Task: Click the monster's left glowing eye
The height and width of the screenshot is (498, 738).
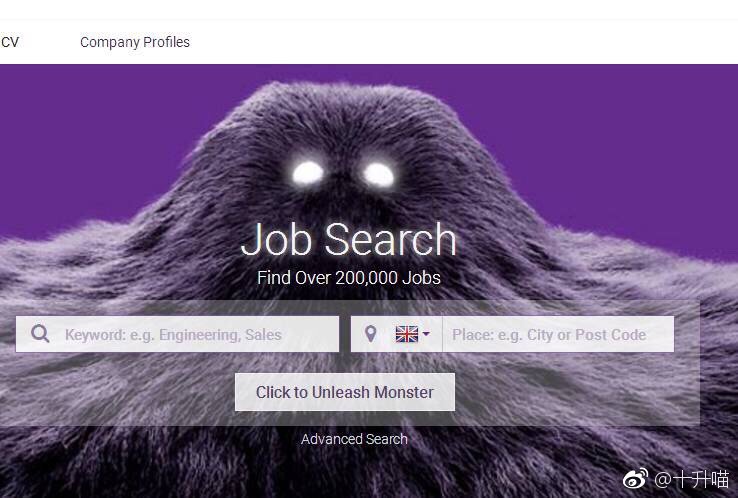Action: 308,173
